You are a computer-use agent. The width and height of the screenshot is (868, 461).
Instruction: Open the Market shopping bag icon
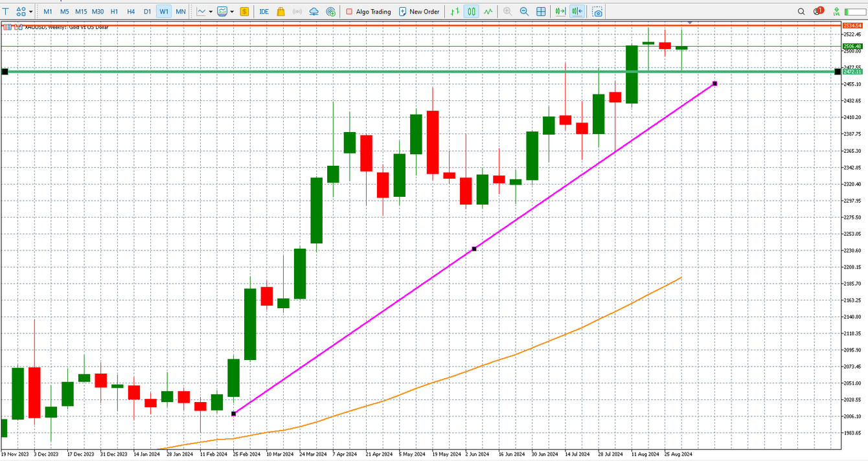tap(280, 12)
